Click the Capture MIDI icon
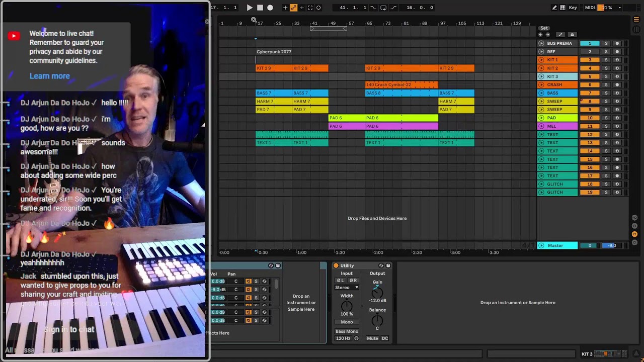Screen dimensions: 644x362 click(x=310, y=8)
